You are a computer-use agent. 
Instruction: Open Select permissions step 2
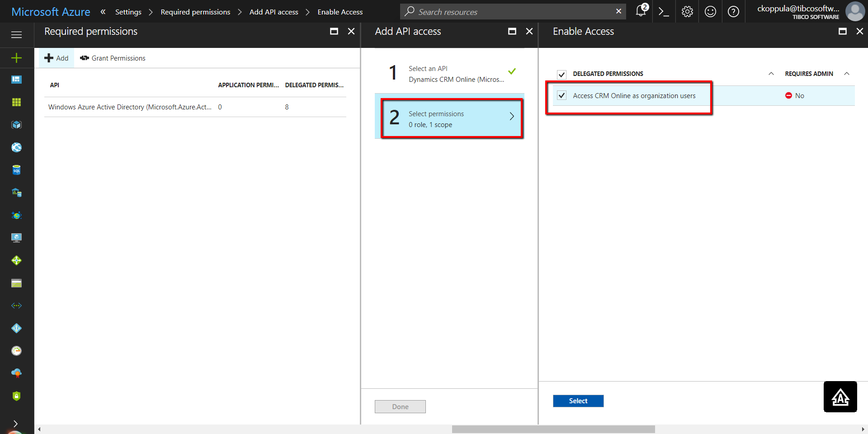452,119
